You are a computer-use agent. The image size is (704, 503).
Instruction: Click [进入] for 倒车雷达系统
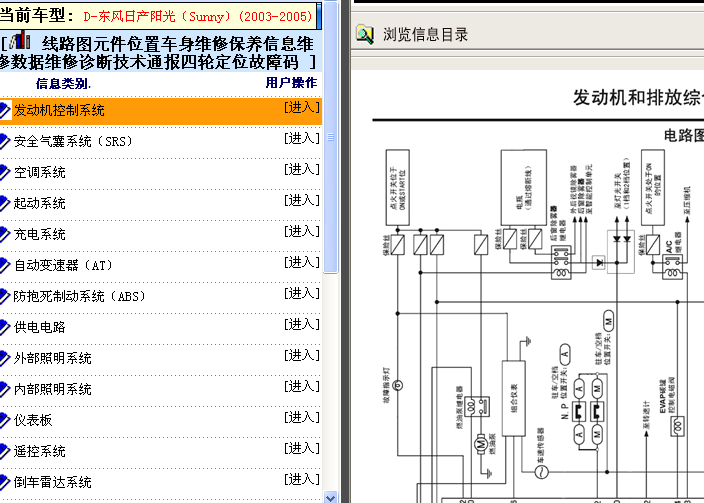point(302,480)
